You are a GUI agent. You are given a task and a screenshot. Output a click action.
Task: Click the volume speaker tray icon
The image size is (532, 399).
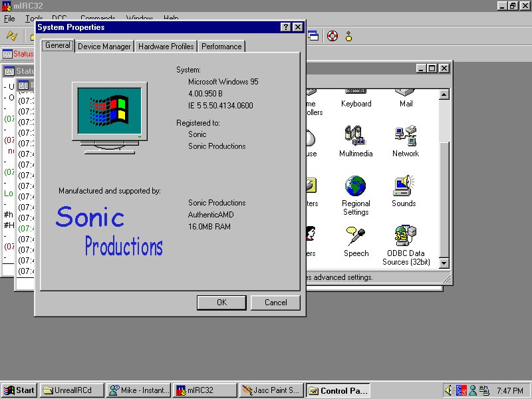click(449, 390)
